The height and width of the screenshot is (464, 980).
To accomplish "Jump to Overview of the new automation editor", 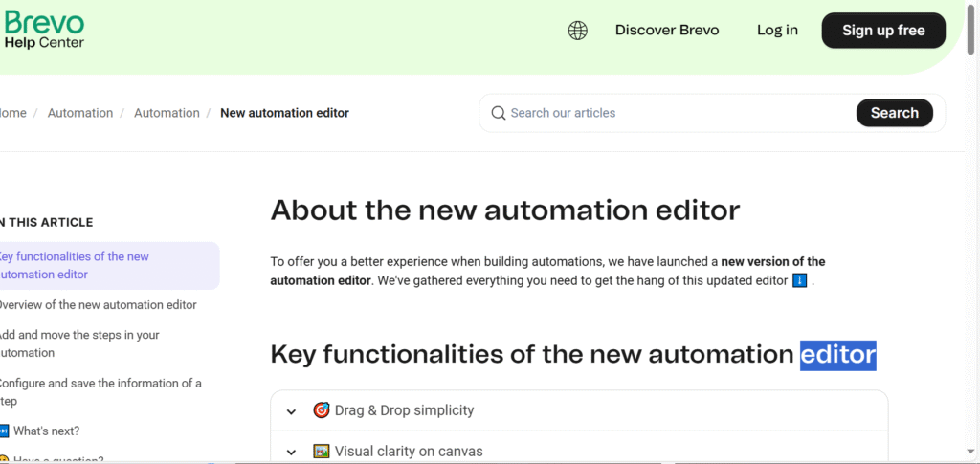I will point(98,305).
